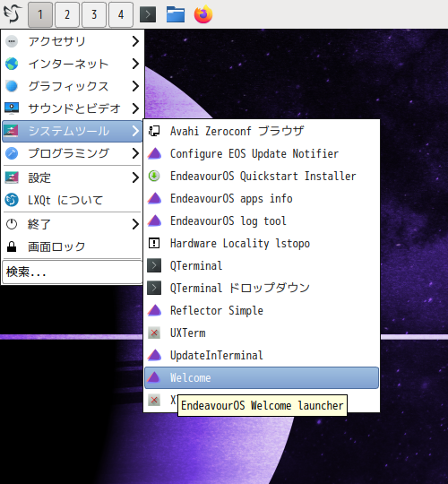Image resolution: width=448 pixels, height=484 pixels.
Task: Click the サウンドとビデオ monitor icon
Action: point(12,108)
